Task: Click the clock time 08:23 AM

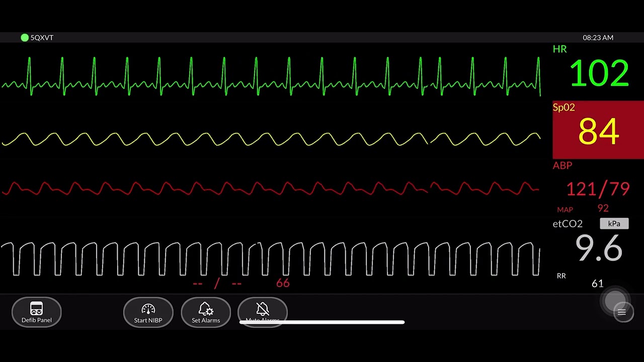Action: (x=598, y=38)
